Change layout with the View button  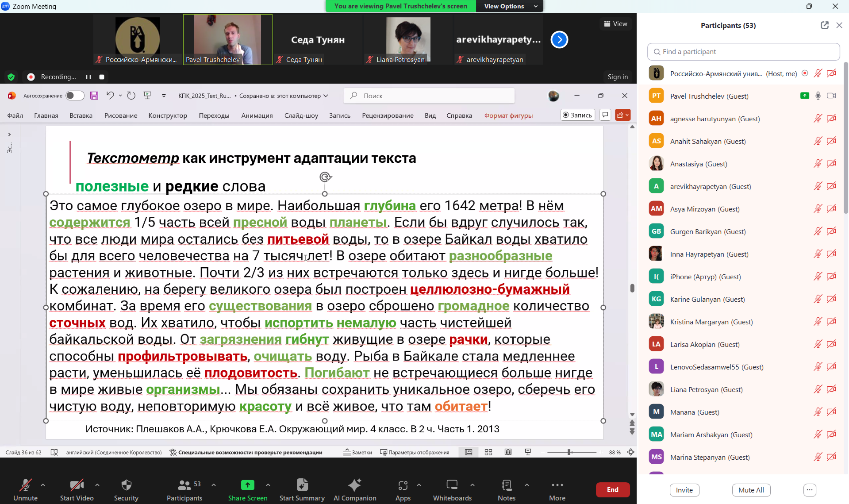[615, 24]
